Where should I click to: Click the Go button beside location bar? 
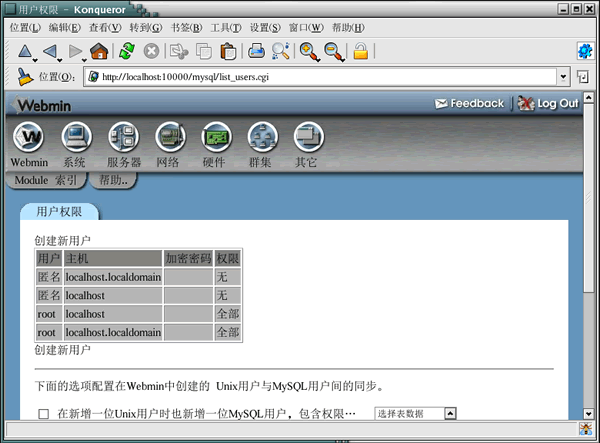click(x=583, y=77)
